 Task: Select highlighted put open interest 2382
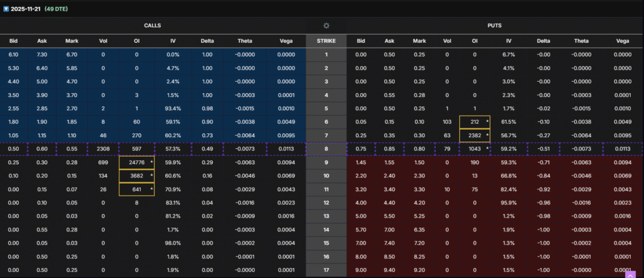(x=475, y=135)
